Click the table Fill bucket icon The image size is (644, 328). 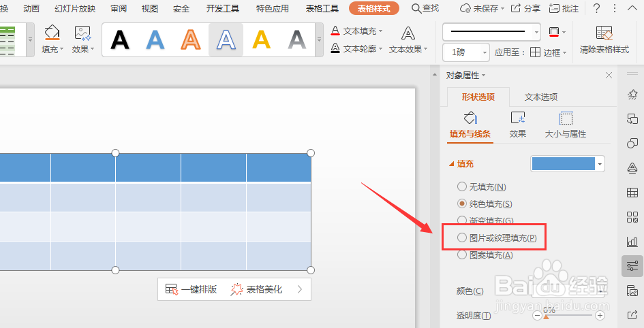tap(52, 33)
